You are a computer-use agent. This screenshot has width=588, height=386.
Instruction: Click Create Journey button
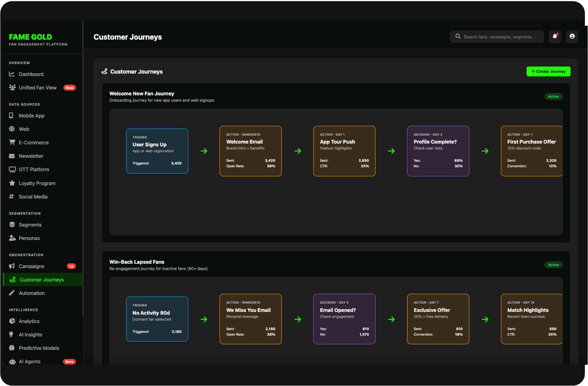point(548,71)
